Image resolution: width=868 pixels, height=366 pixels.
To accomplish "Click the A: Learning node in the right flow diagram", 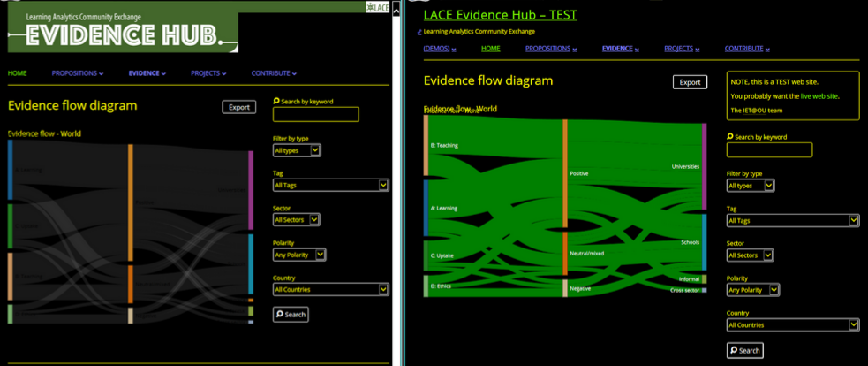I will coord(426,208).
